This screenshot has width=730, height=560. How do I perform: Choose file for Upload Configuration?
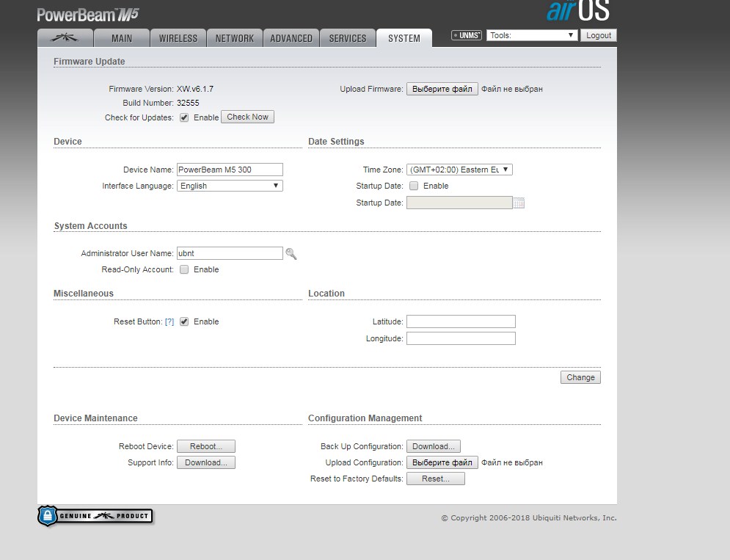coord(442,462)
